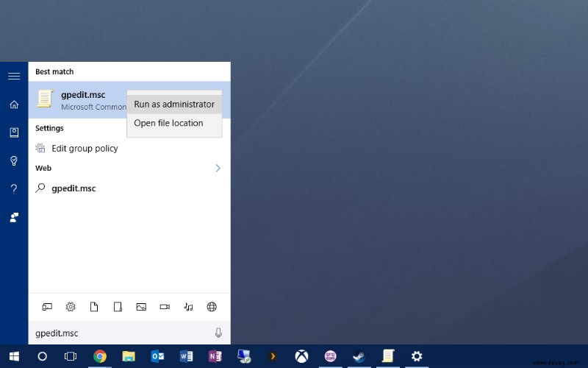Launch Outlook from the taskbar
Screen dimensions: 588x368
tap(157, 356)
